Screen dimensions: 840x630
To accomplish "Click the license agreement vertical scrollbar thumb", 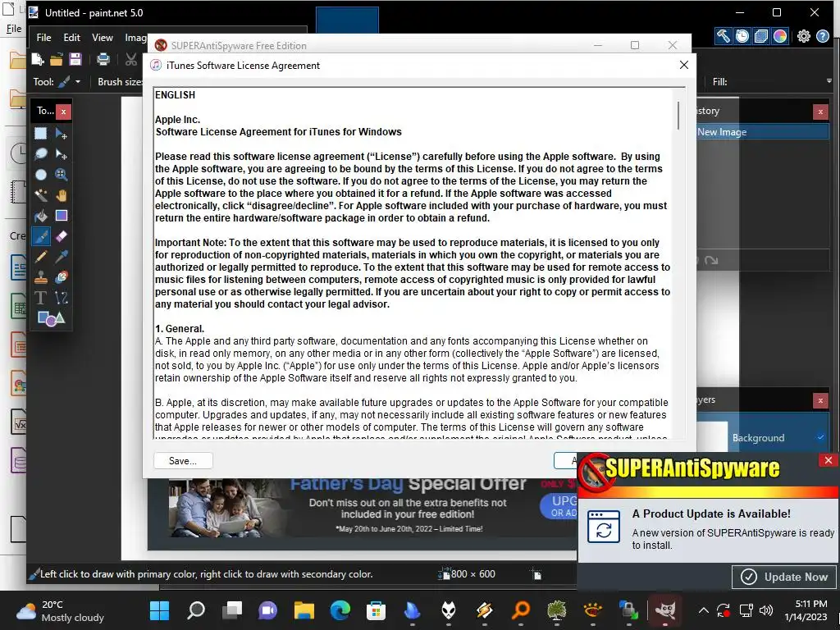I will [x=678, y=115].
